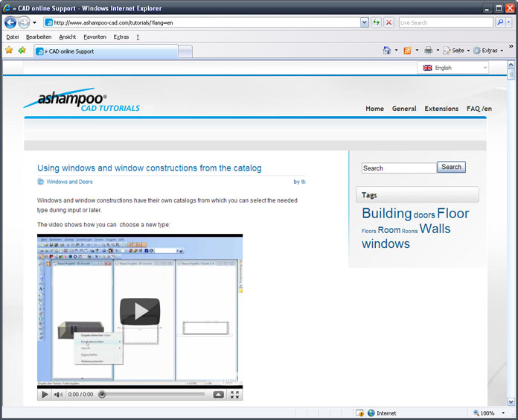Open the Favorites star icon
Screen dimensions: 518x420
[x=9, y=50]
